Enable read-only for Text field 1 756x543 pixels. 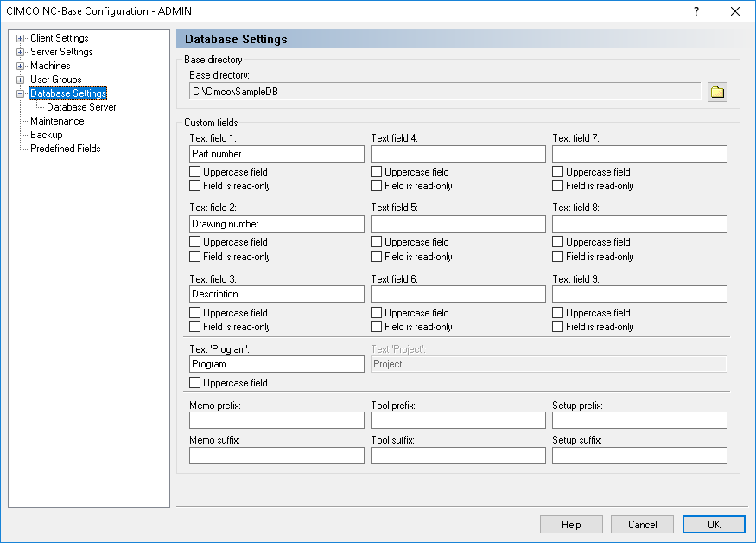(194, 186)
